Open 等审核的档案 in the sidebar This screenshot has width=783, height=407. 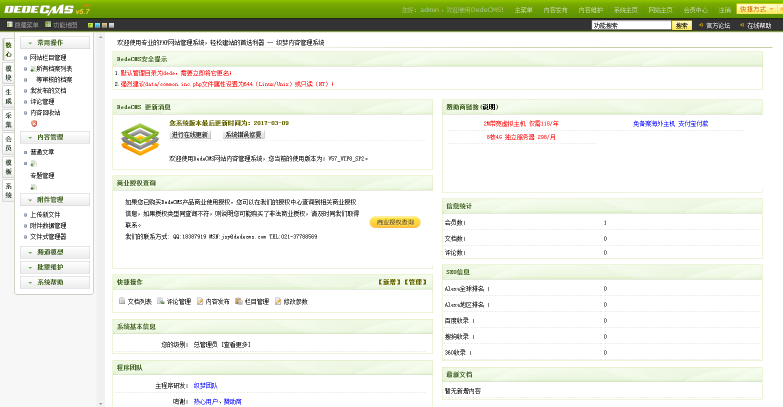pyautogui.click(x=54, y=80)
